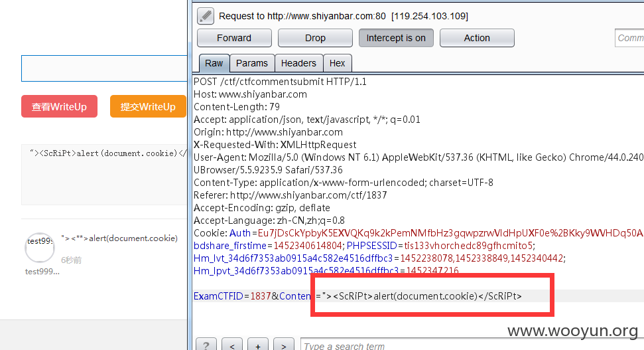Click the Accept-Encoding: gzip, deflate line
The image size is (644, 350).
click(261, 208)
